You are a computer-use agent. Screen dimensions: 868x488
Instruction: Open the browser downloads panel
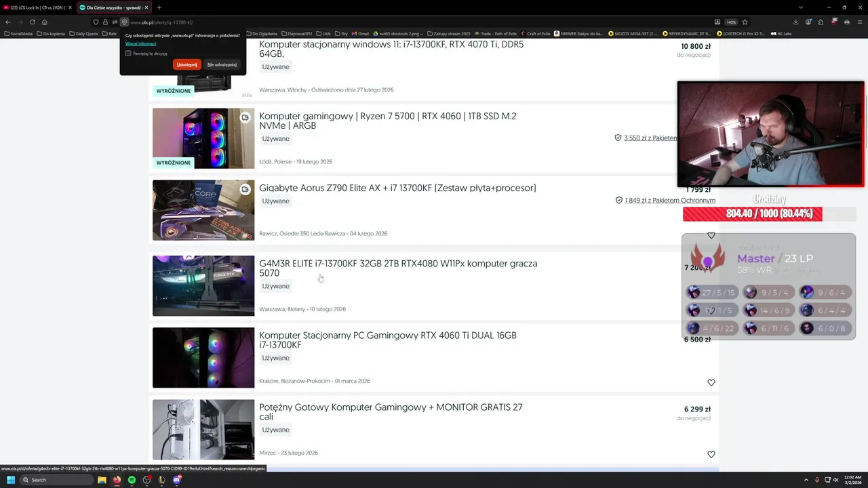[796, 22]
